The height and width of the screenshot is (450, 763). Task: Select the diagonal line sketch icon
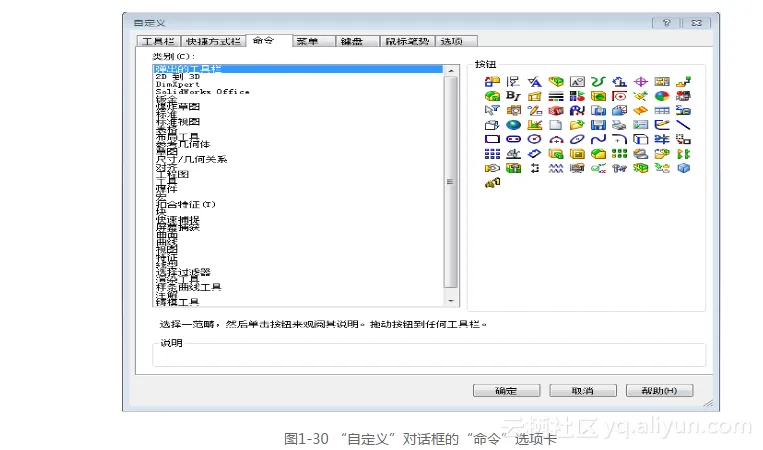coord(683,125)
